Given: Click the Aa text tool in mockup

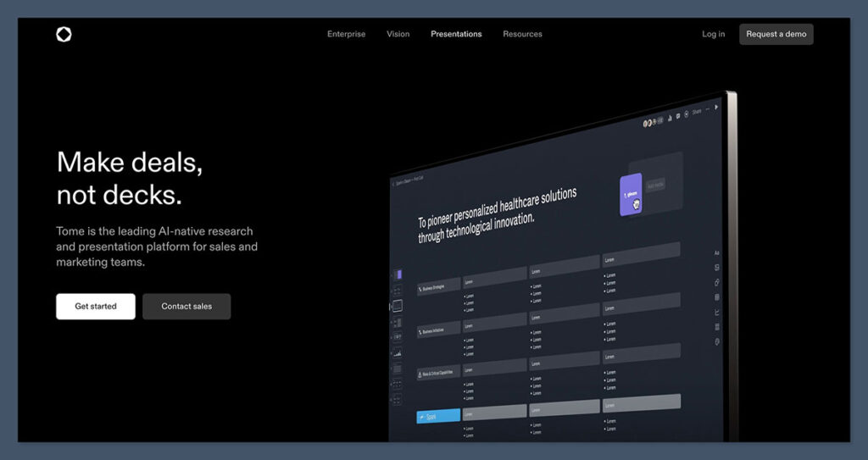Looking at the screenshot, I should tap(716, 253).
